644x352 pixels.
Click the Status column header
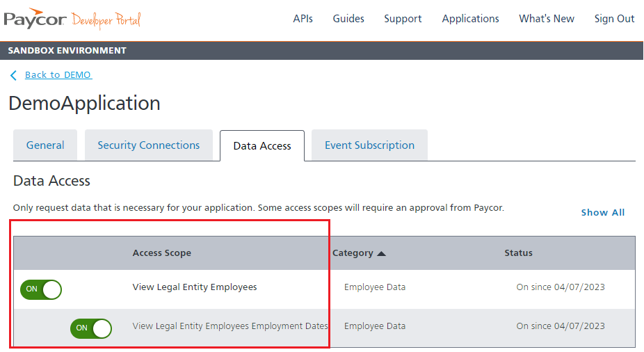518,253
